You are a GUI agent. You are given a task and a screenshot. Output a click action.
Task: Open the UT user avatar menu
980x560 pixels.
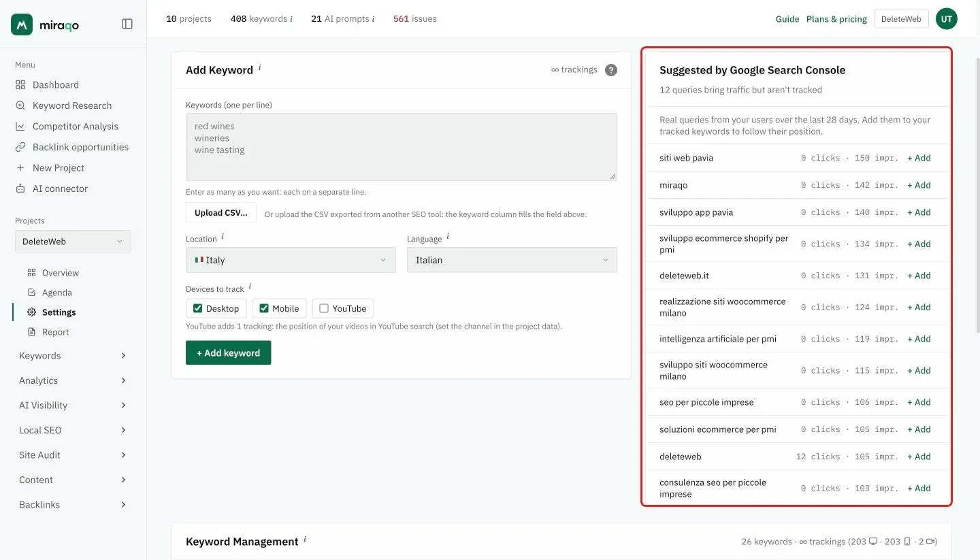(947, 19)
